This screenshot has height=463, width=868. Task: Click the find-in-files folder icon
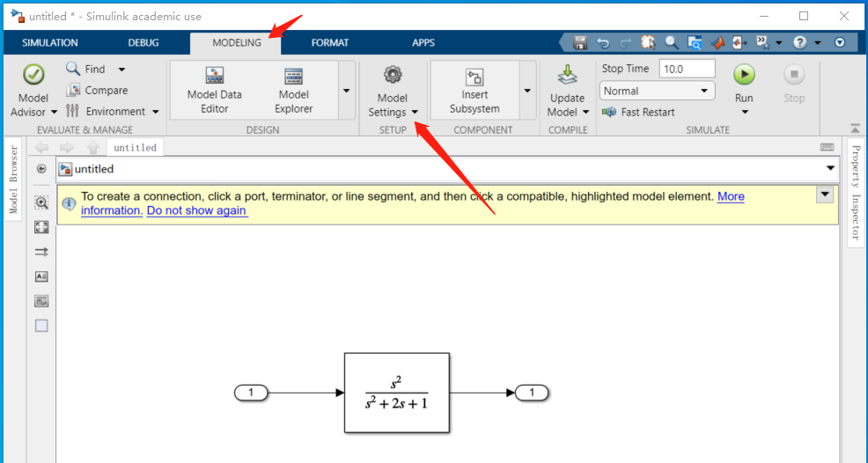point(695,42)
